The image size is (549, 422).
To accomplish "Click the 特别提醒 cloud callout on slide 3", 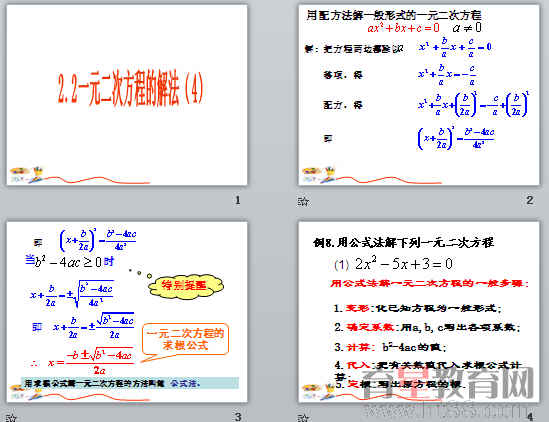I will pyautogui.click(x=186, y=286).
